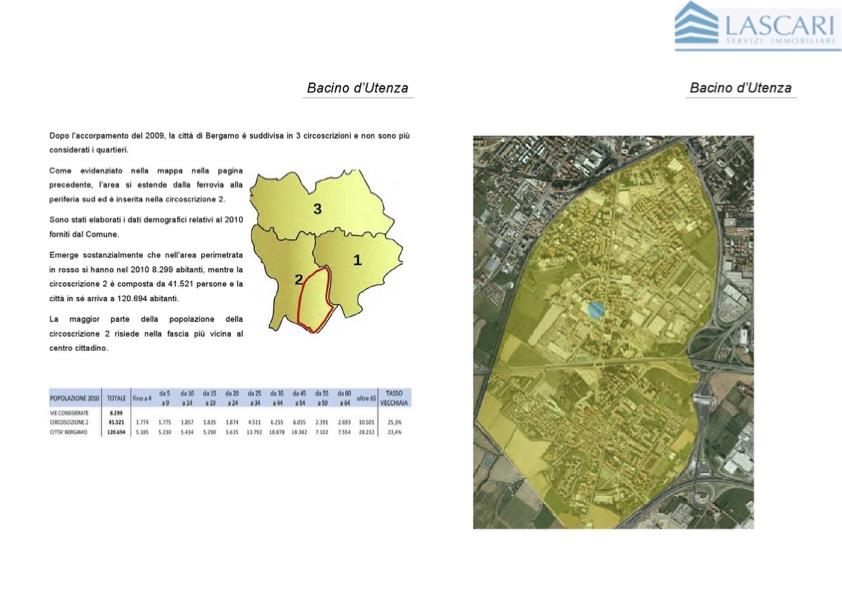Select district 3 on the Bergamo map
Image resolution: width=842 pixels, height=595 pixels.
[316, 209]
